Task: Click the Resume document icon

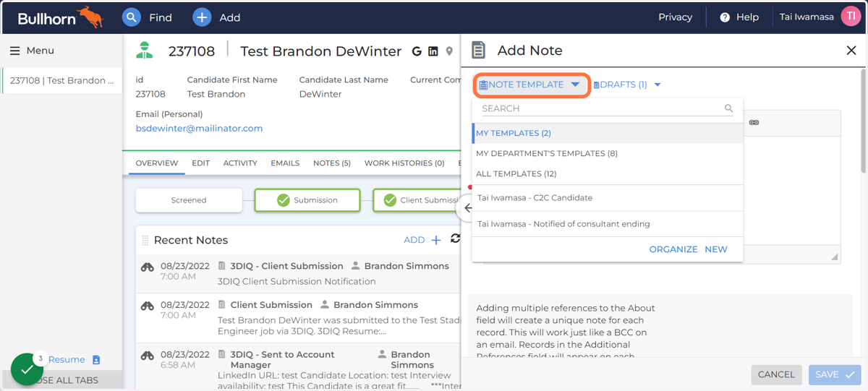Action: click(96, 360)
